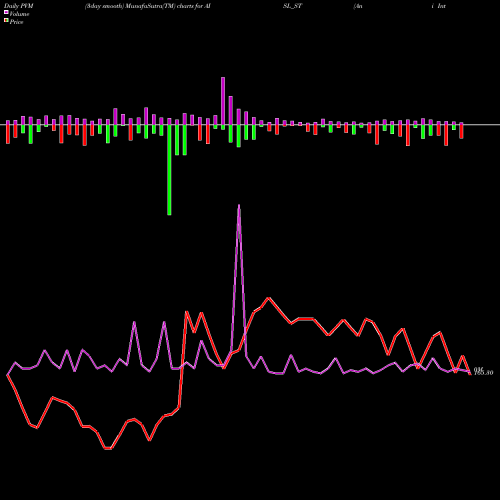Click the magenta Volume legend swatch
The image size is (500, 500).
pos(6,12)
